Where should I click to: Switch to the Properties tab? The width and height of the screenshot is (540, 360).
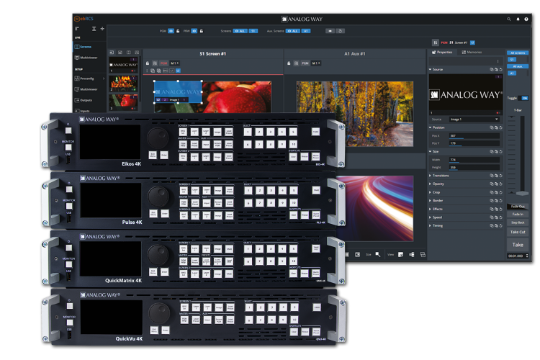click(443, 52)
